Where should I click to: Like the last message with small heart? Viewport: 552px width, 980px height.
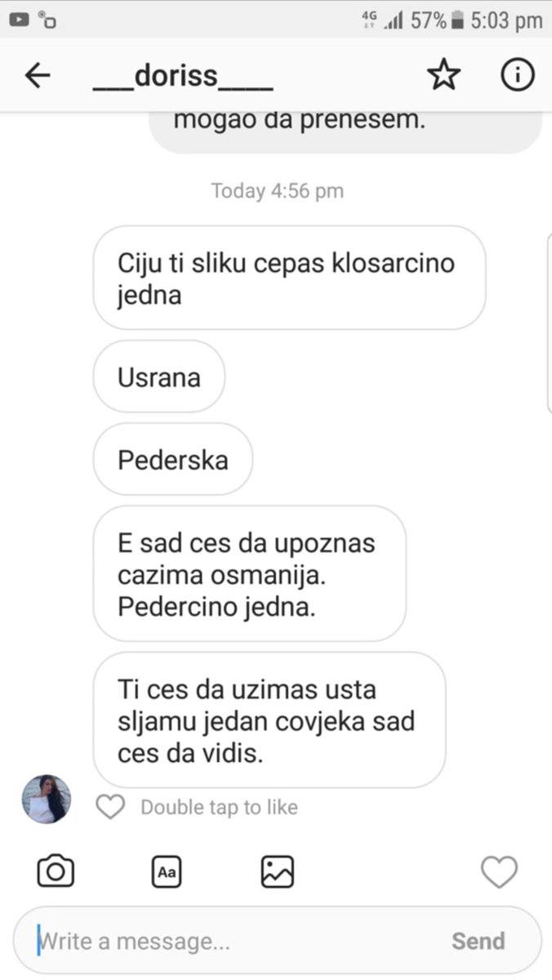click(x=110, y=808)
